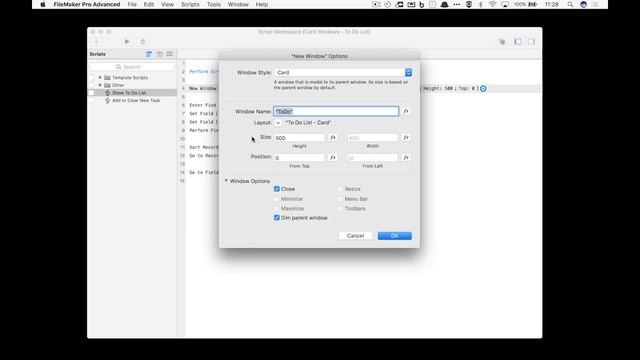This screenshot has height=360, width=640.
Task: Click the Height size field
Action: [x=300, y=138]
